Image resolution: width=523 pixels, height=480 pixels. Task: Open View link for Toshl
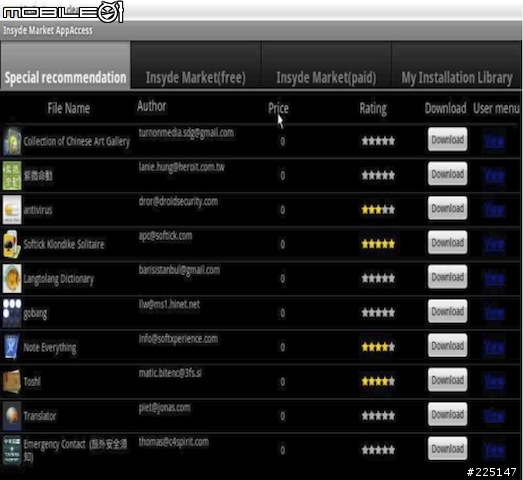[x=494, y=382]
